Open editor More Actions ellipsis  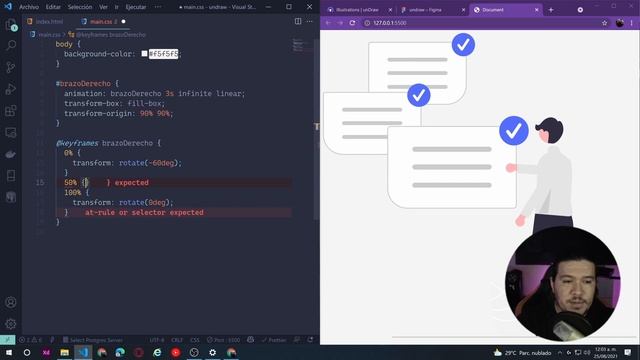point(309,21)
